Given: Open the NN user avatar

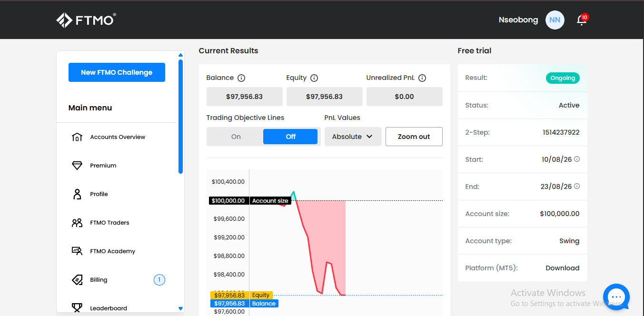Looking at the screenshot, I should [x=555, y=20].
